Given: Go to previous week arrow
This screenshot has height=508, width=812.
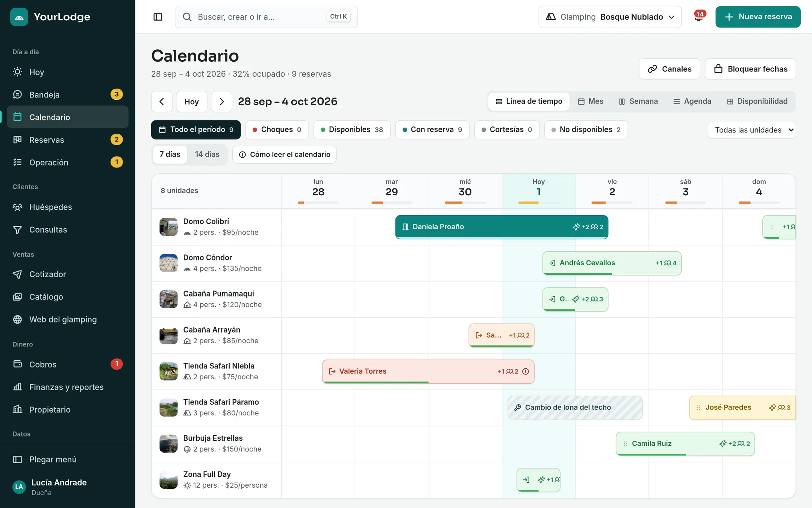Looking at the screenshot, I should pos(162,102).
